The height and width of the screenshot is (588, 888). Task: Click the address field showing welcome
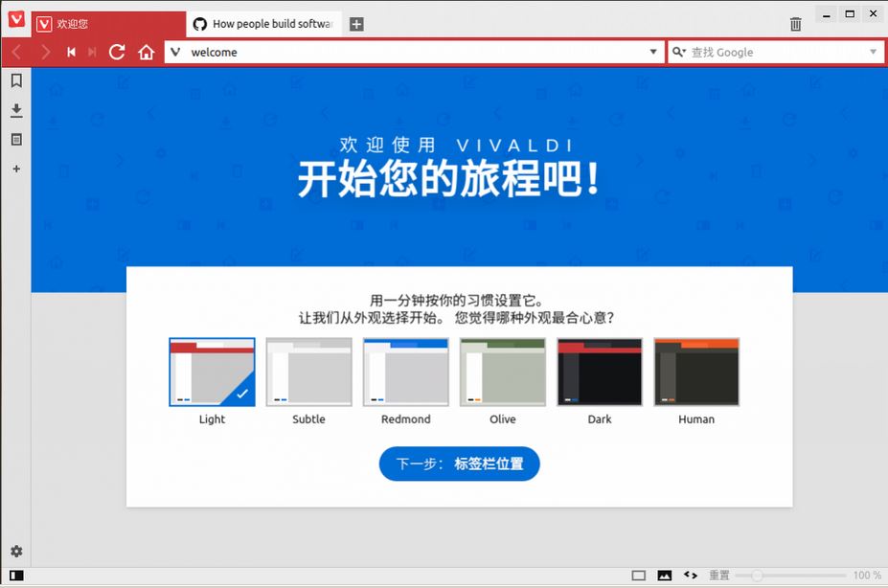[417, 52]
